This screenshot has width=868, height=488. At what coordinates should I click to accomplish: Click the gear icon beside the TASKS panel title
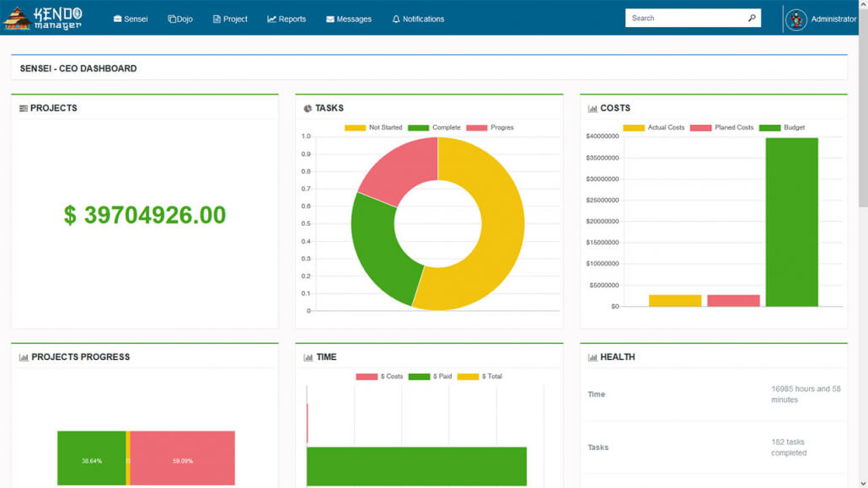point(307,108)
